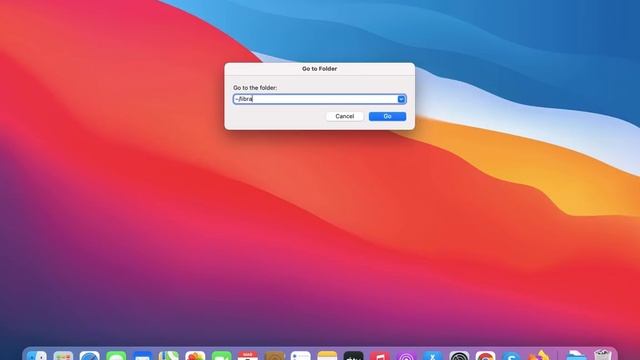This screenshot has height=360, width=640.
Task: Open FaceTime from the Dock
Action: click(x=222, y=356)
